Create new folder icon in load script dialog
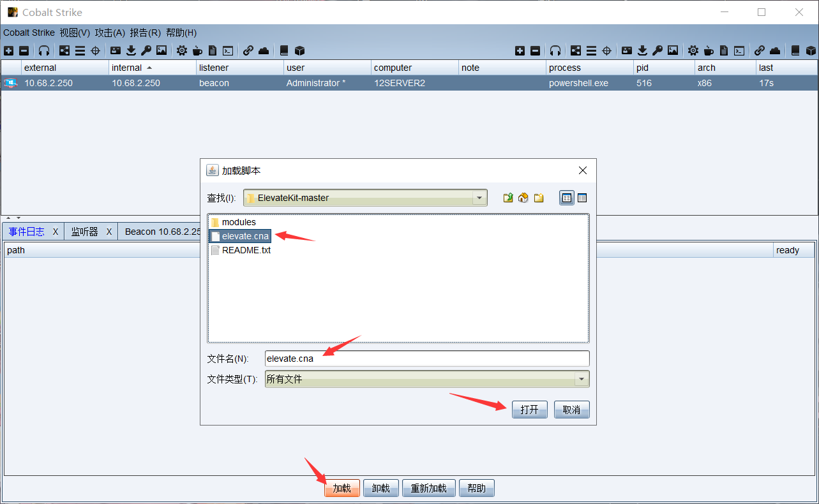819x504 pixels. [x=539, y=198]
